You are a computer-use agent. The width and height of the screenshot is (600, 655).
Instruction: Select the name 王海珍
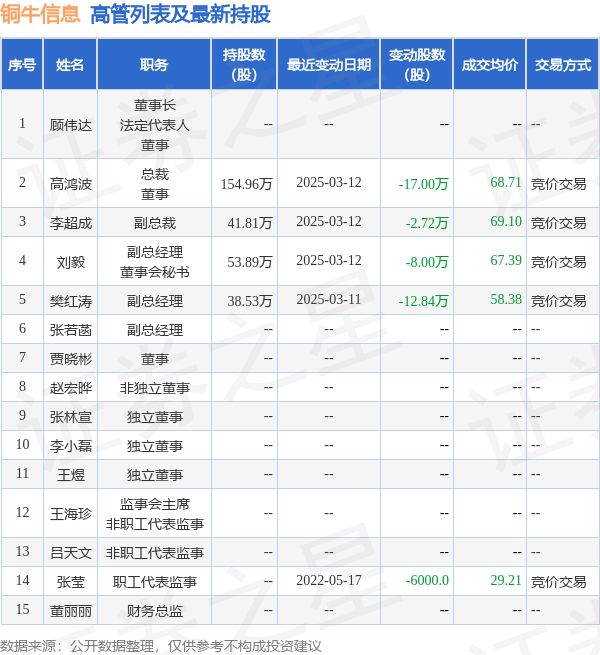71,513
